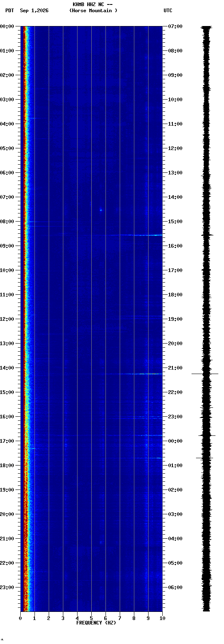Click the 'PDT' timezone label
Screen dimensions: 224x644
9,11
